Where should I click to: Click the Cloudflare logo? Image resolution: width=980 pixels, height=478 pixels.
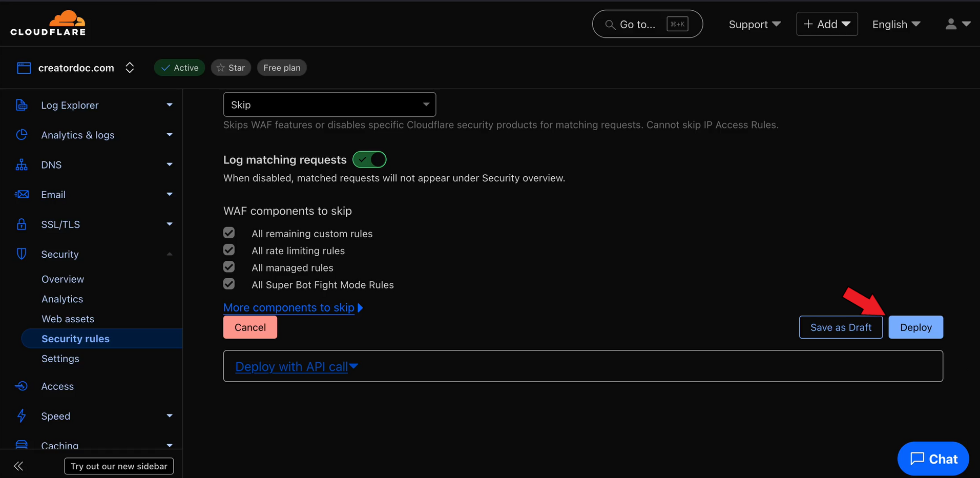tap(48, 24)
